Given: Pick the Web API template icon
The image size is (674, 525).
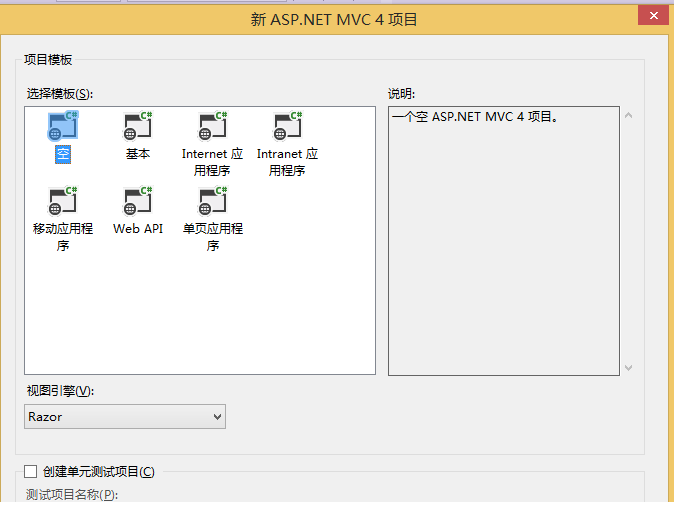Looking at the screenshot, I should point(138,201).
